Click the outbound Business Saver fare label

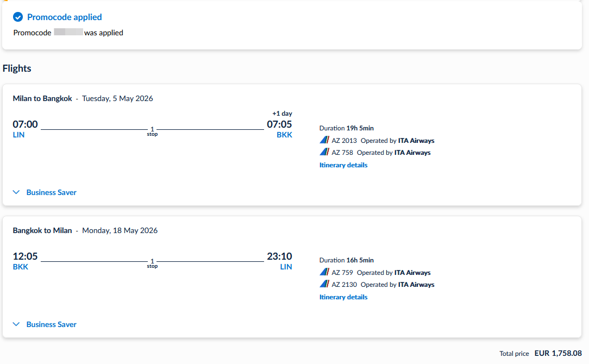pyautogui.click(x=52, y=192)
